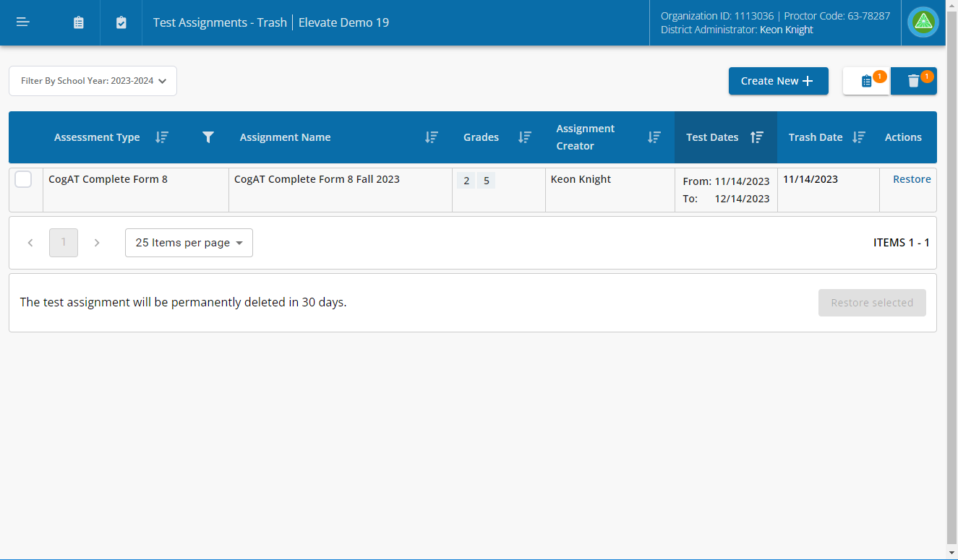Click the Create New button
The height and width of the screenshot is (560, 958).
click(x=778, y=81)
